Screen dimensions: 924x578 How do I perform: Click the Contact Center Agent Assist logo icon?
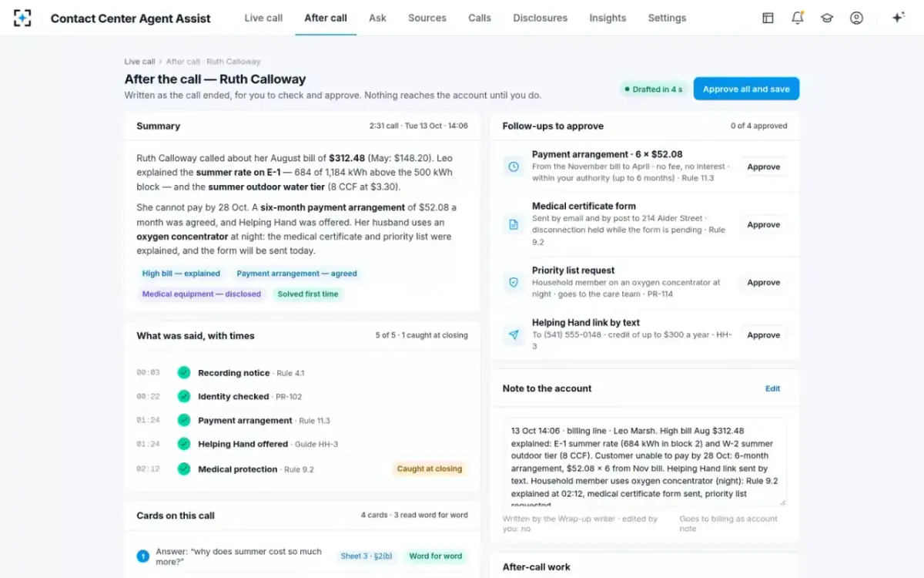point(22,18)
